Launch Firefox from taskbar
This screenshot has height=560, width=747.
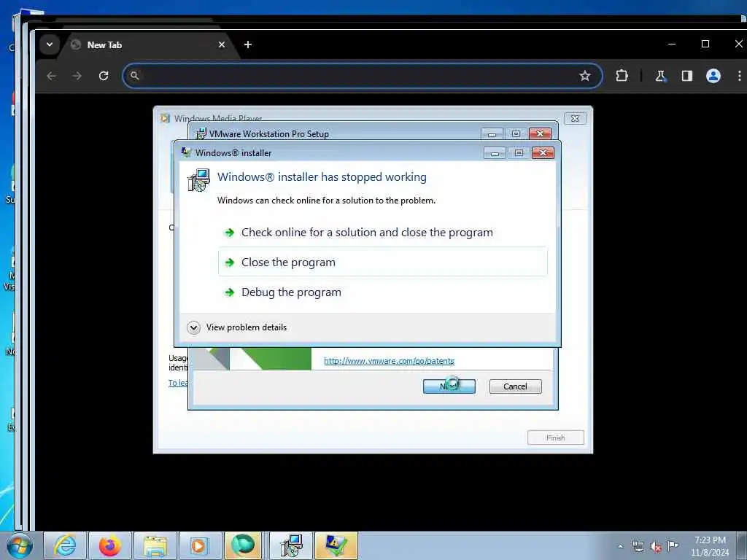(109, 545)
